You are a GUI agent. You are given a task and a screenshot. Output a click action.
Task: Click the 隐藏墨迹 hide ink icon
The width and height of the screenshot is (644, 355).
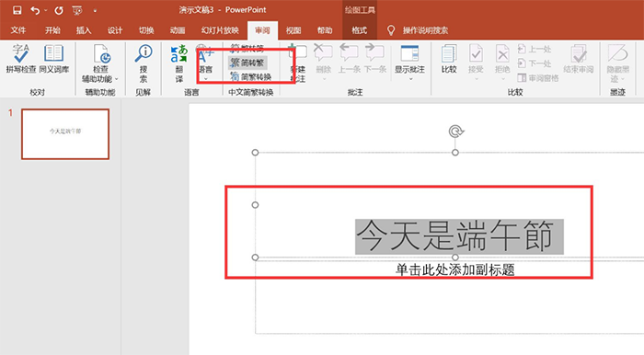pyautogui.click(x=617, y=53)
